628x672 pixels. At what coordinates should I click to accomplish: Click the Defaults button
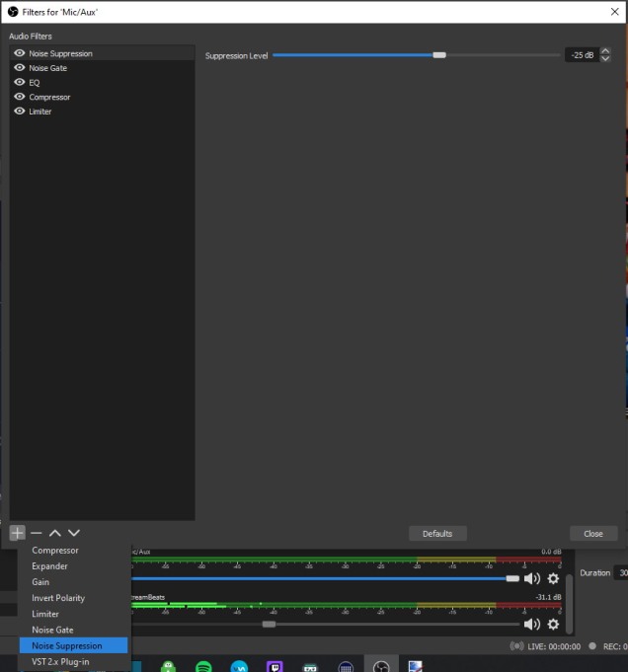(437, 534)
